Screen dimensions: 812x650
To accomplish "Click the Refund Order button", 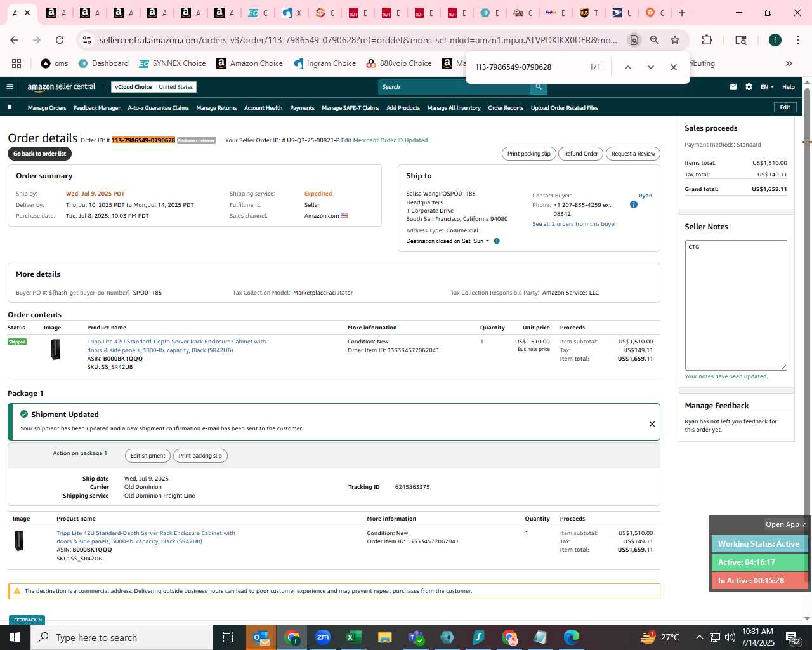I will click(x=580, y=154).
